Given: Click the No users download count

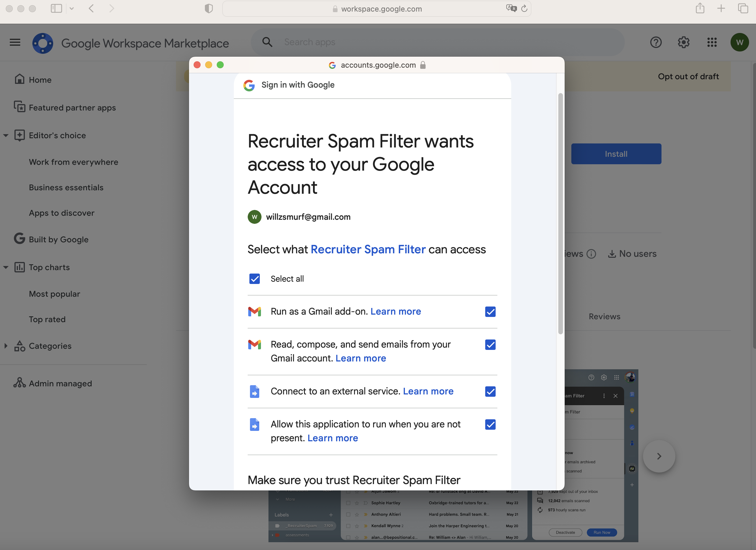Looking at the screenshot, I should point(632,254).
